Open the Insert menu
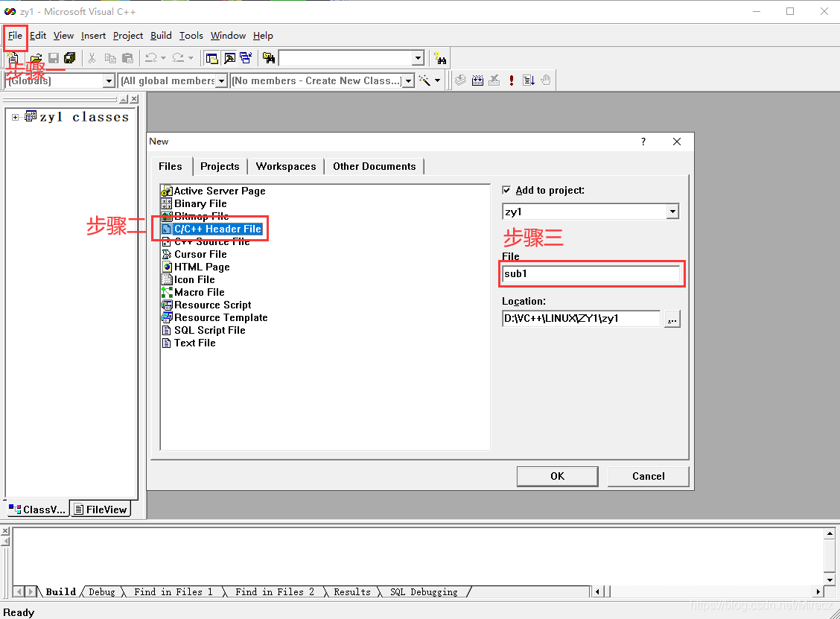The image size is (840, 619). [93, 36]
